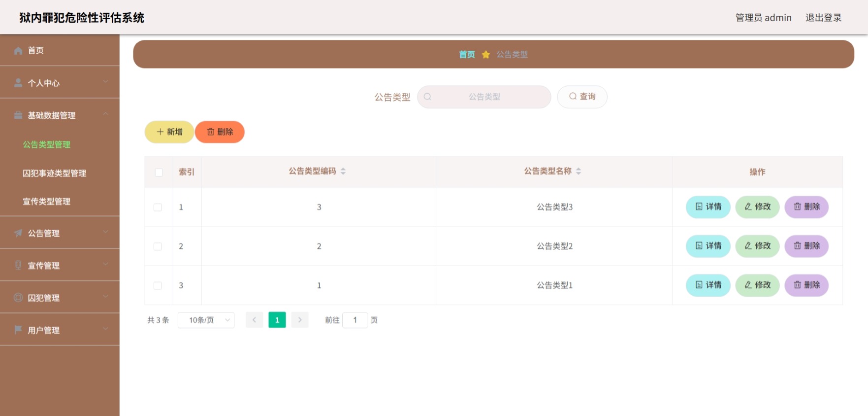Expand the 公告管理 menu chevron

pyautogui.click(x=105, y=232)
